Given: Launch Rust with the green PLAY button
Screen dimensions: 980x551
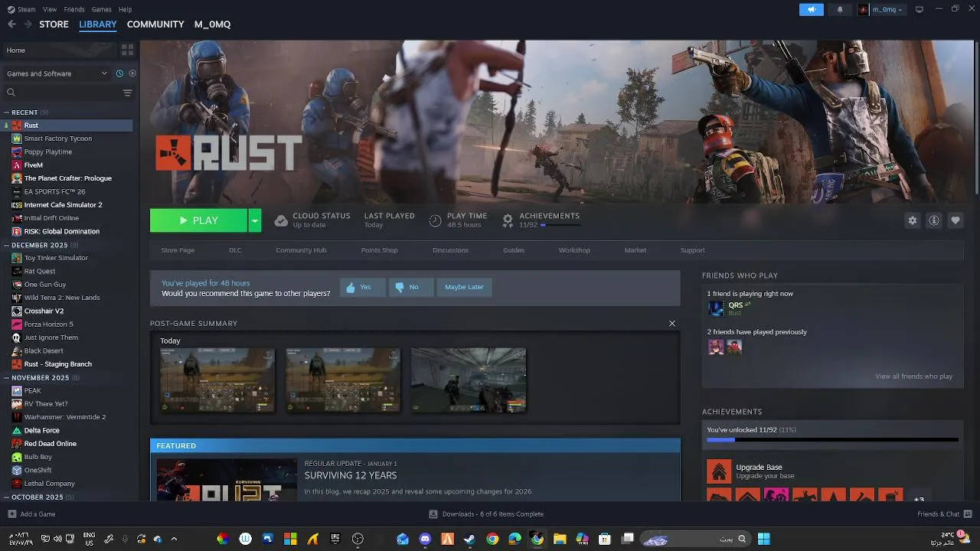Looking at the screenshot, I should point(199,220).
